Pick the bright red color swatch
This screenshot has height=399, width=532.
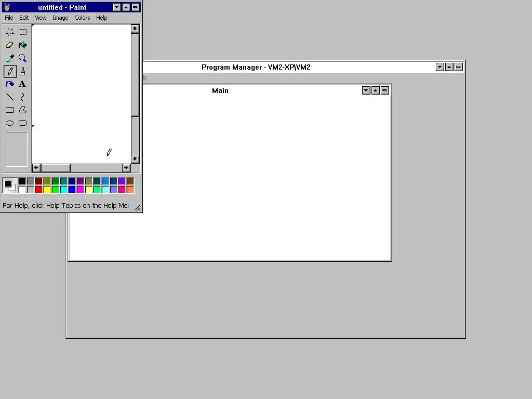(38, 189)
